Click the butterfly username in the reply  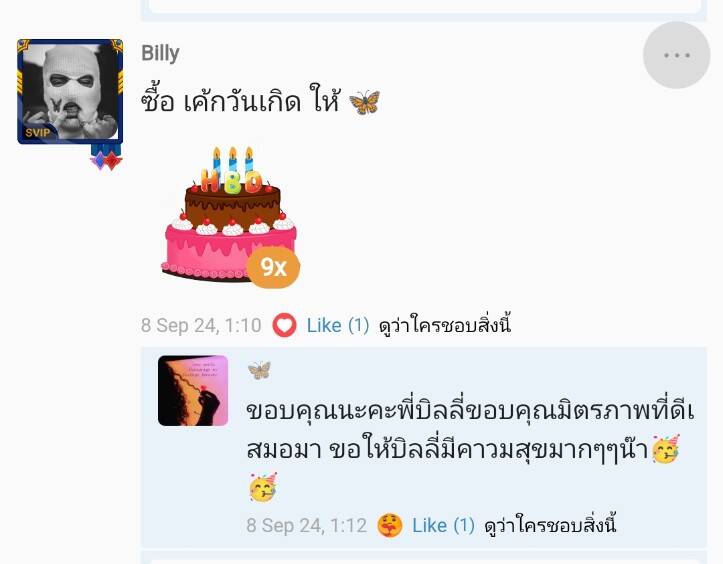(x=259, y=370)
